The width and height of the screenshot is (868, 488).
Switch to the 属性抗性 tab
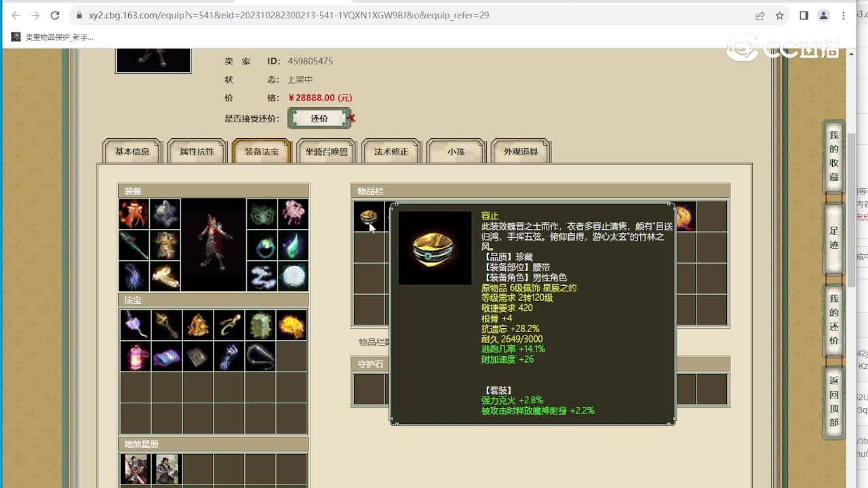coord(197,151)
